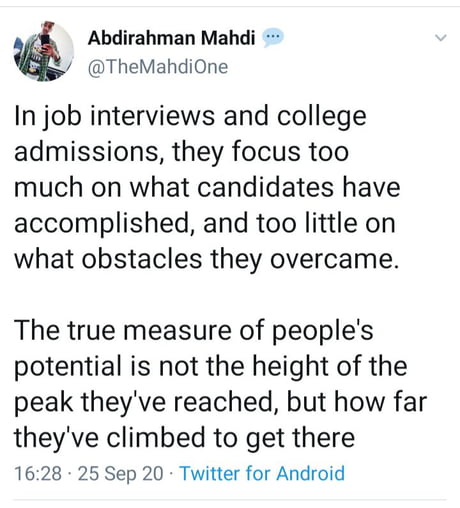Click the 25 Sep 20 date
Image resolution: width=460 pixels, height=508 pixels.
click(120, 473)
